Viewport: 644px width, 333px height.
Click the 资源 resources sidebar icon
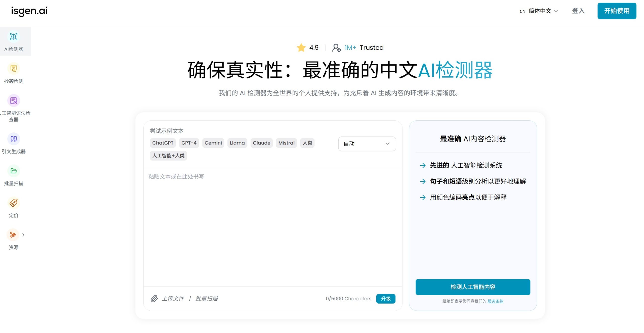[13, 235]
